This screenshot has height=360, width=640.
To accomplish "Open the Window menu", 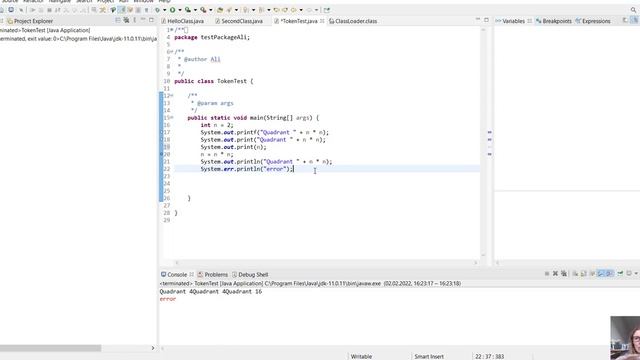I will coord(143,1).
